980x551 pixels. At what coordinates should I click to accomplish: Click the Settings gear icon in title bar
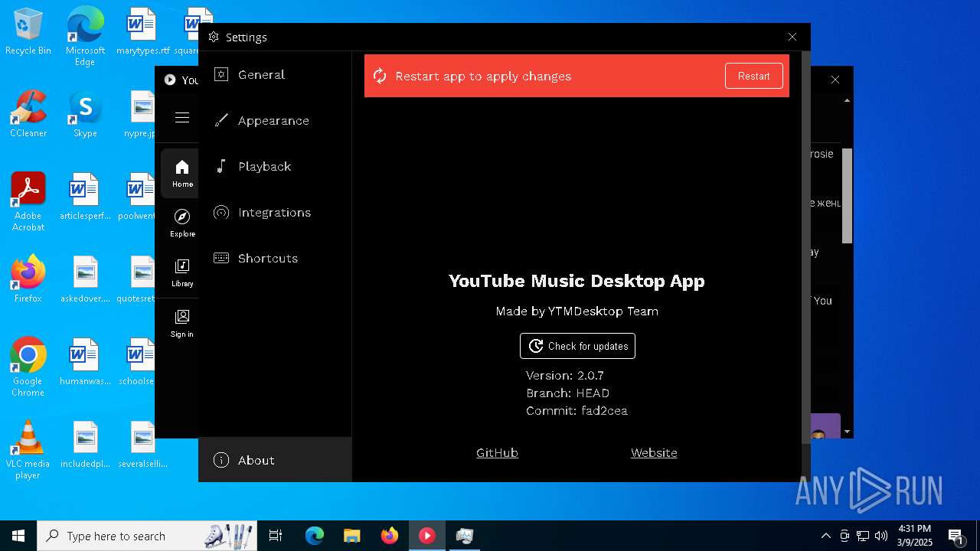click(214, 37)
